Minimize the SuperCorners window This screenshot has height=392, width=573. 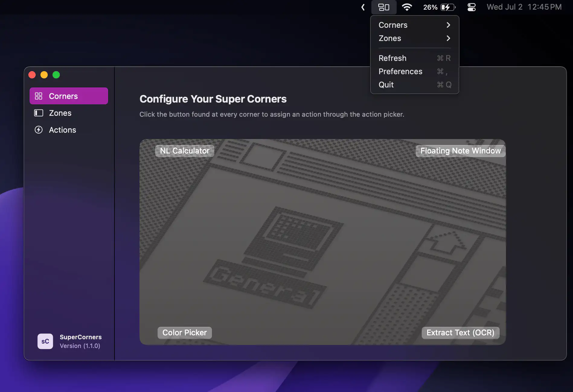(x=44, y=75)
